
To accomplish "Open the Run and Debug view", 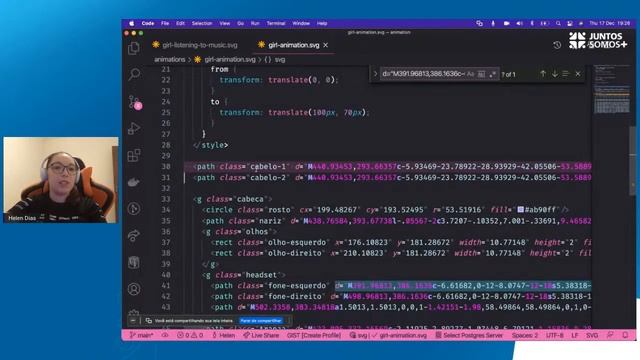I will click(134, 129).
